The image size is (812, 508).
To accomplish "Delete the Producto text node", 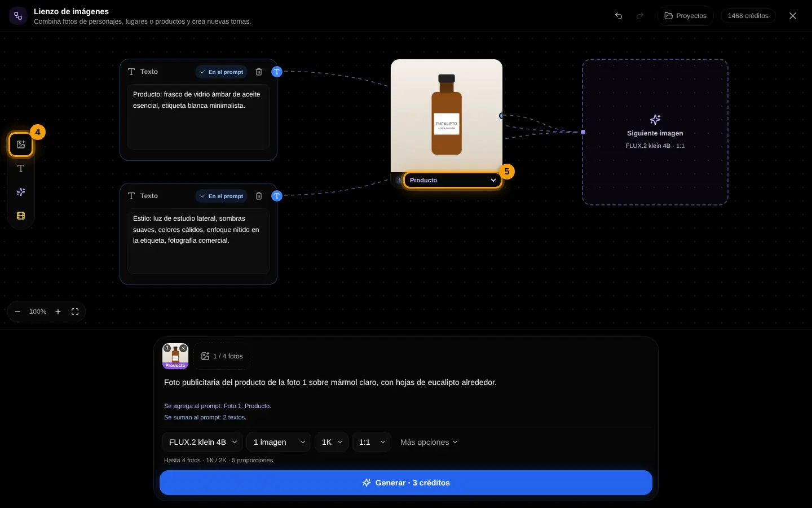I will 259,72.
